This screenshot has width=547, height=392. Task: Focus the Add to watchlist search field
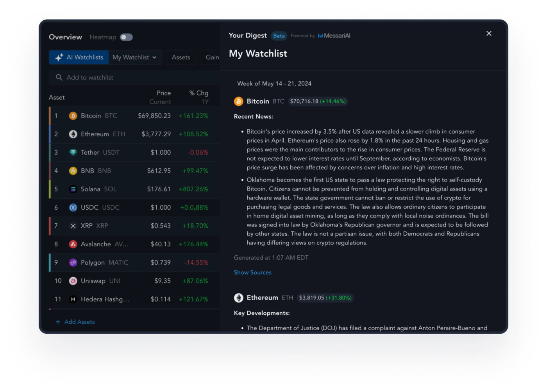point(134,77)
